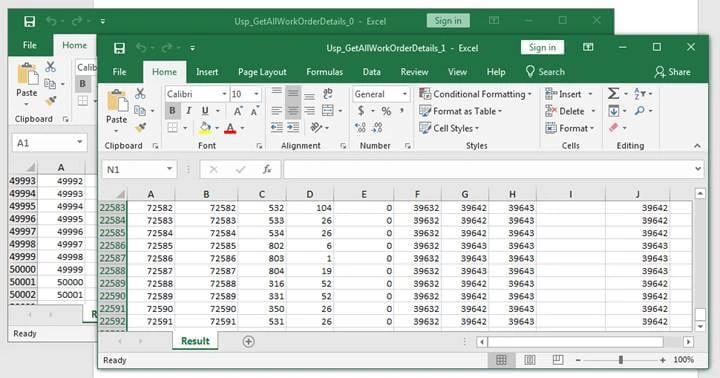Align text right
Image resolution: width=720 pixels, height=378 pixels.
coord(309,111)
